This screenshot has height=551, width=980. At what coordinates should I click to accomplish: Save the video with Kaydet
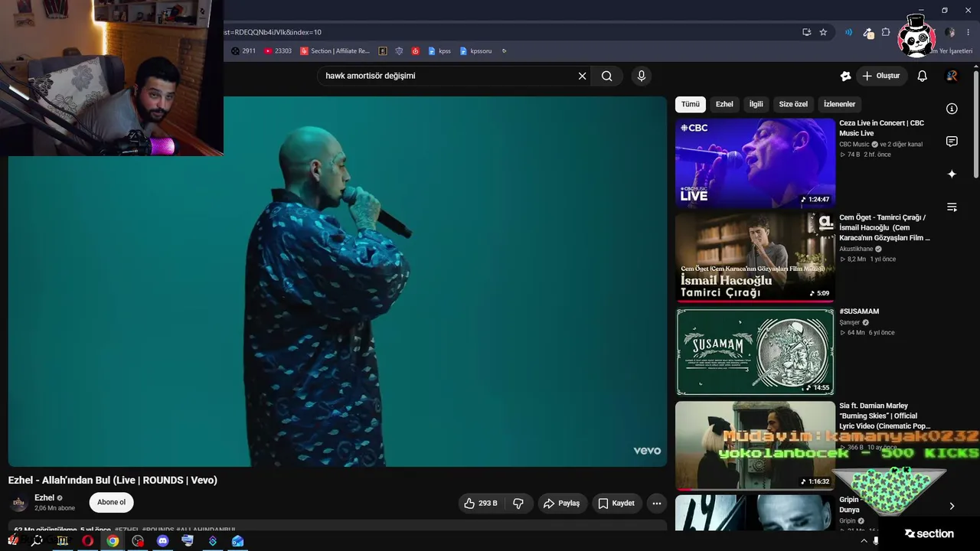pyautogui.click(x=616, y=504)
